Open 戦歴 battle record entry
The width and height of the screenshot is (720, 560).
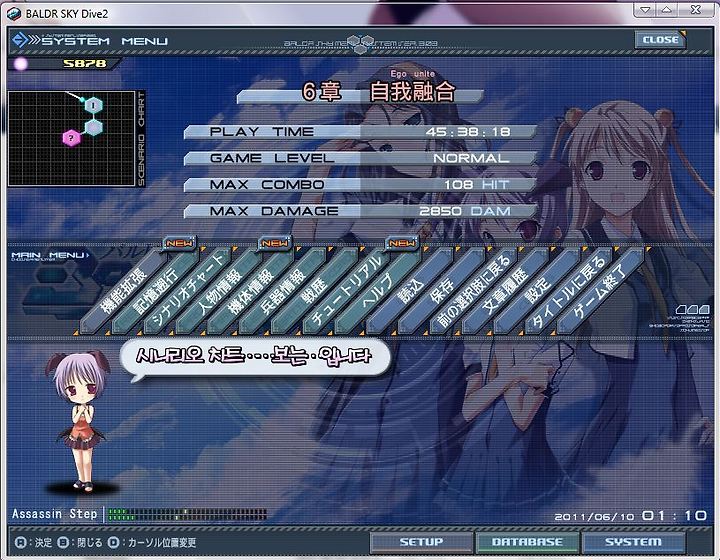312,292
